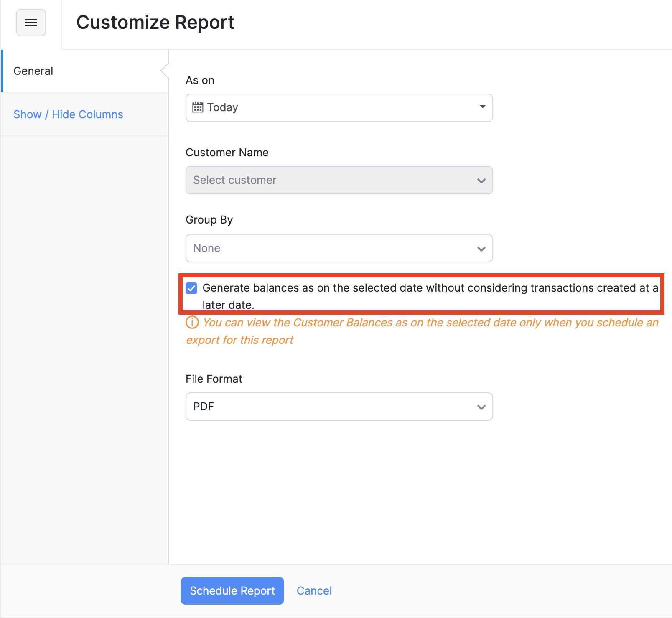
Task: Open the File Format dropdown set to PDF
Action: tap(339, 407)
